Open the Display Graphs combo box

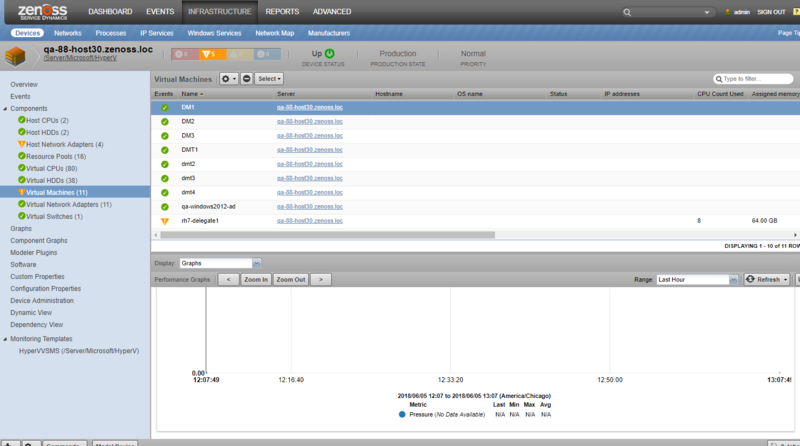[220, 263]
